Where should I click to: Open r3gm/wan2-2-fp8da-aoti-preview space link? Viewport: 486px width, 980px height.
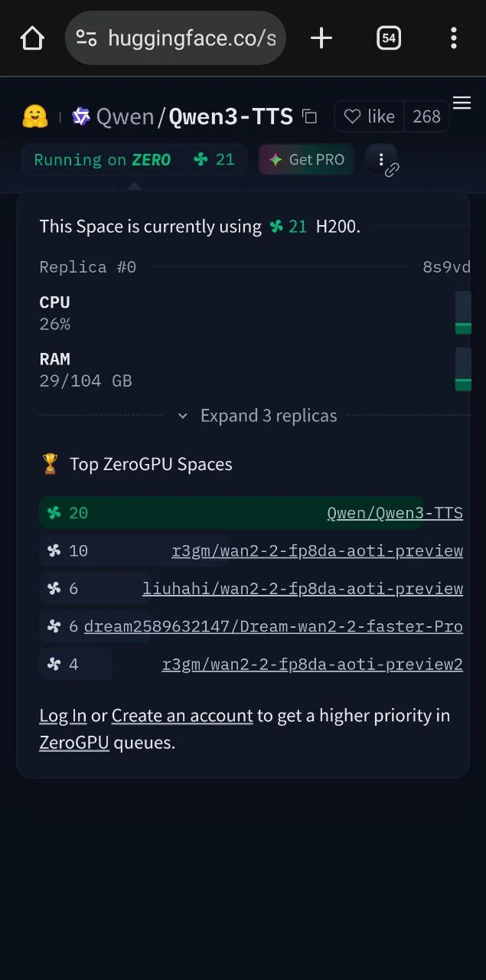tap(317, 550)
